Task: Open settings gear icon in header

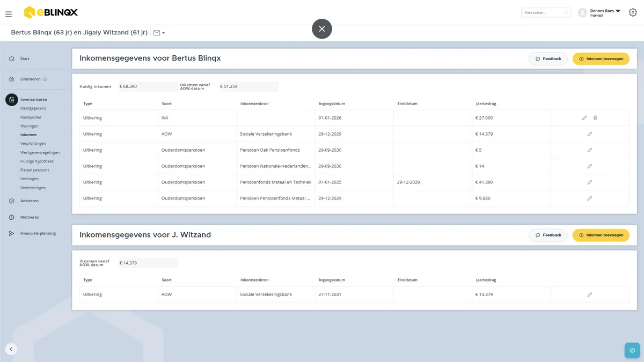Action: tap(633, 12)
